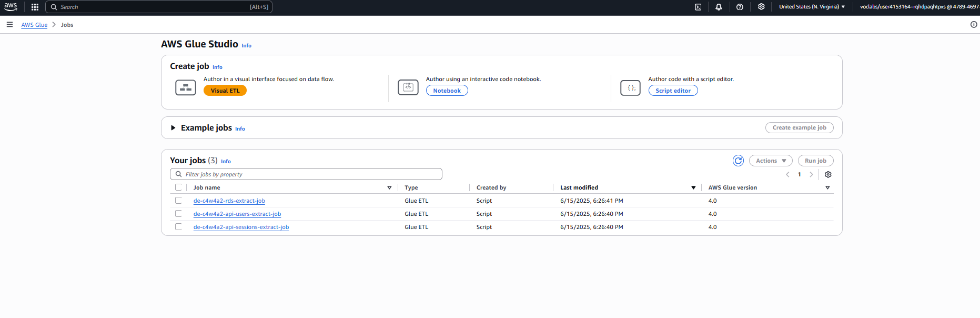Click the Visual ETL flow diagram icon
The width and height of the screenshot is (980, 318).
point(186,88)
